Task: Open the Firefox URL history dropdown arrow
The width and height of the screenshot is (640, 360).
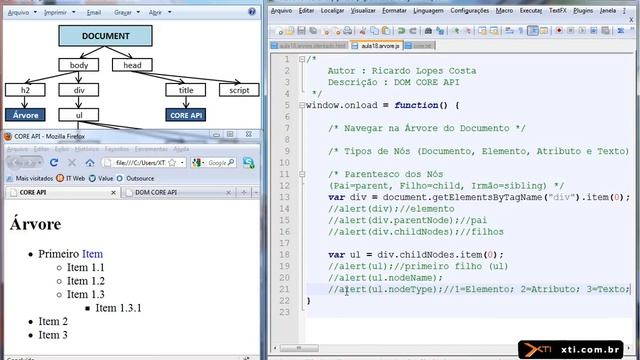Action: pos(182,162)
